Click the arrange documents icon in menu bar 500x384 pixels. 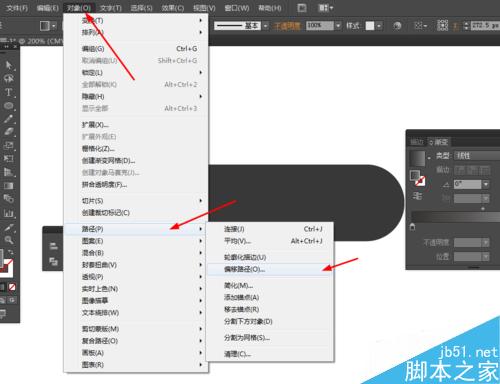pos(325,8)
